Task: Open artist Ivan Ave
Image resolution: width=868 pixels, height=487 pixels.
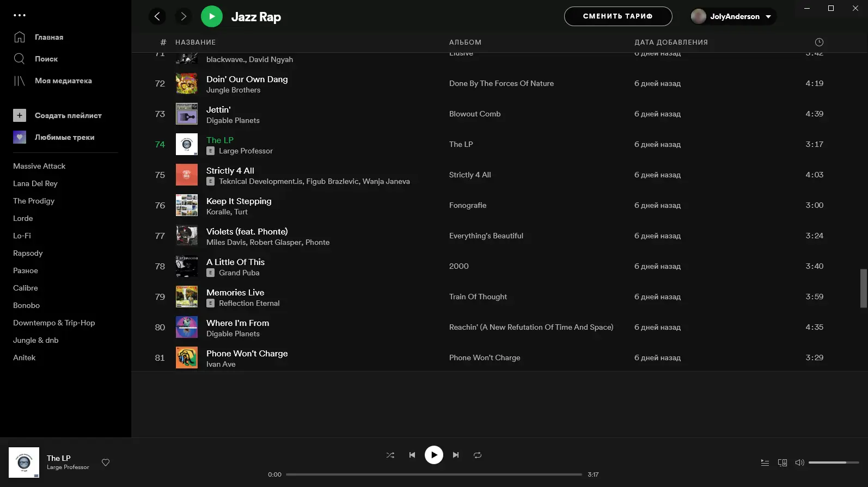Action: click(x=221, y=365)
